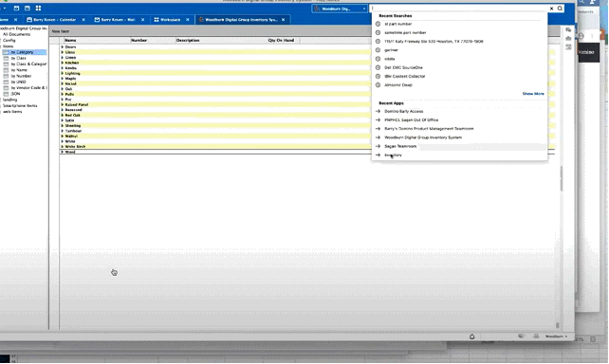Image resolution: width=609 pixels, height=364 pixels.
Task: Select web Items in navigator
Action: tap(12, 111)
